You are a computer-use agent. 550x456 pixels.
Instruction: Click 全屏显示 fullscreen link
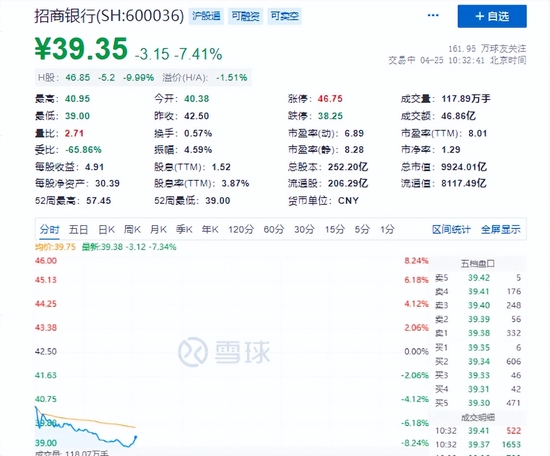click(501, 230)
